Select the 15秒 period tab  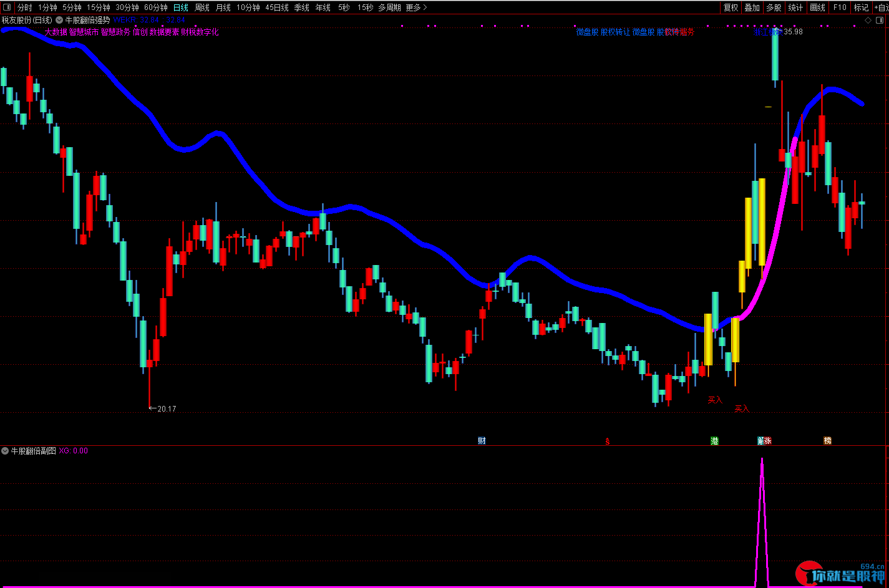366,7
